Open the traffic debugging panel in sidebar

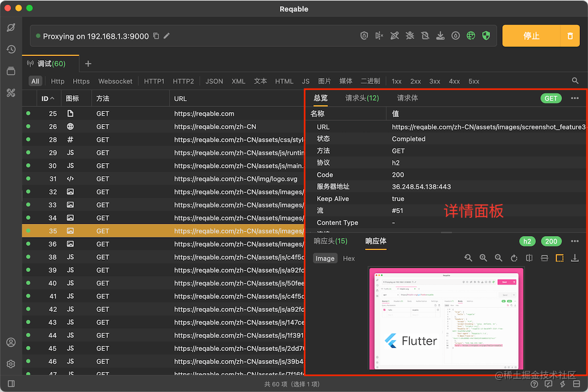click(x=11, y=28)
